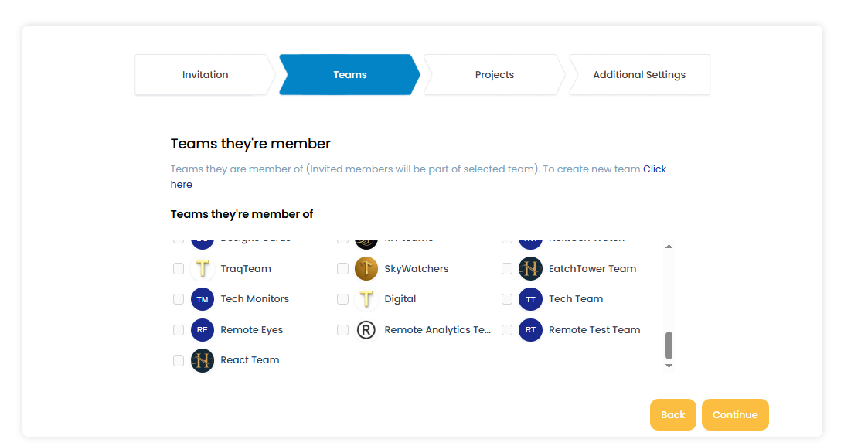868x446 pixels.
Task: Click the EatchTower Team avatar icon
Action: point(530,268)
